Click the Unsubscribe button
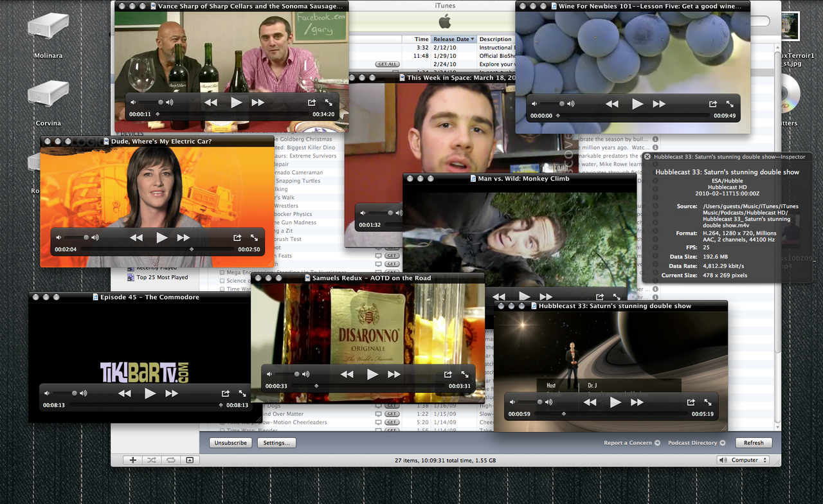Image resolution: width=823 pixels, height=504 pixels. (x=231, y=443)
